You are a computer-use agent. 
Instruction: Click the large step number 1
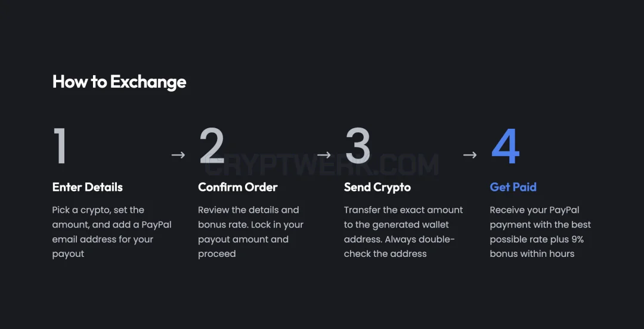coord(60,146)
